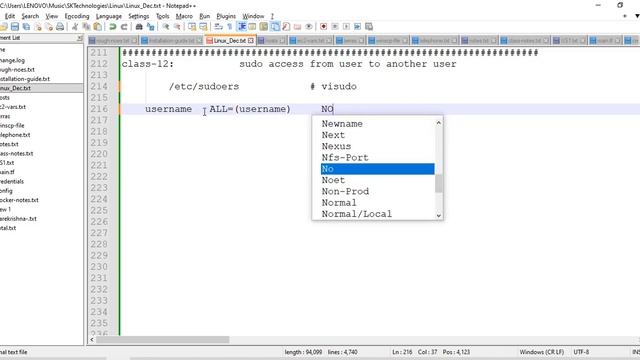Open the Plugins menu
This screenshot has width=640, height=360.
click(x=226, y=16)
